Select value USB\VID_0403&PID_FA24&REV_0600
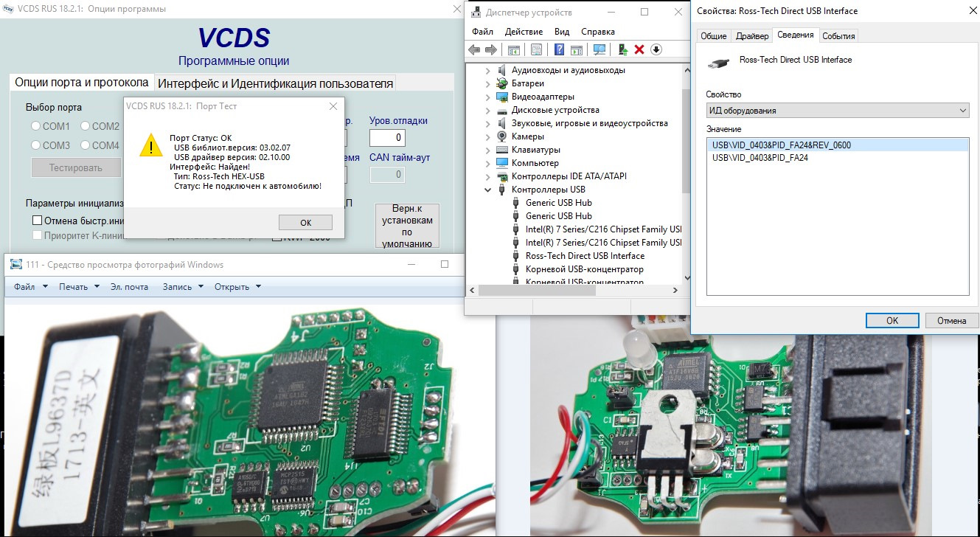Viewport: 980px width, 537px height. point(838,145)
